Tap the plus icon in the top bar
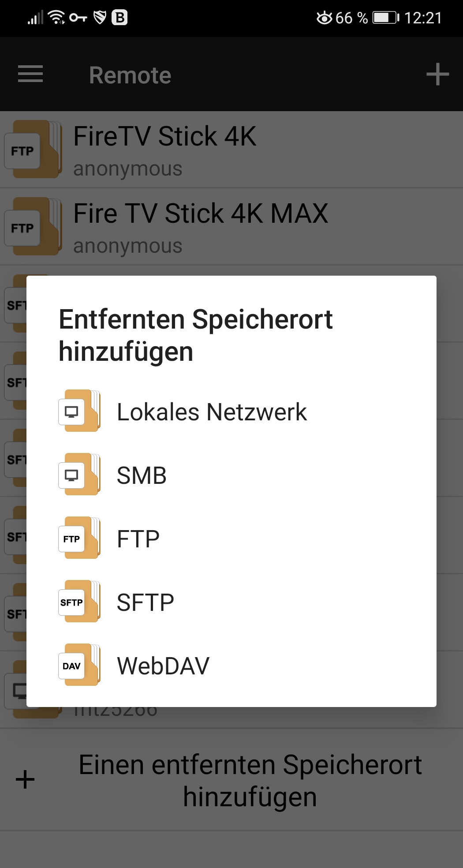Viewport: 463px width, 868px height. [x=437, y=74]
